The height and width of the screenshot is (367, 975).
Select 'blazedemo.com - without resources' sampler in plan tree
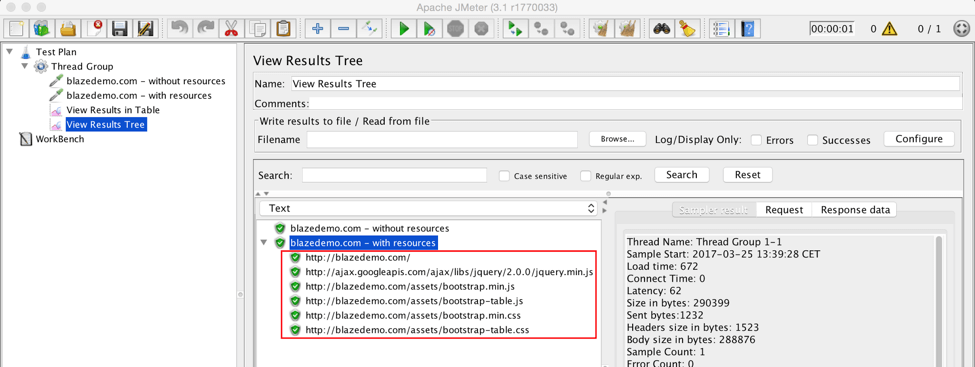(x=146, y=81)
